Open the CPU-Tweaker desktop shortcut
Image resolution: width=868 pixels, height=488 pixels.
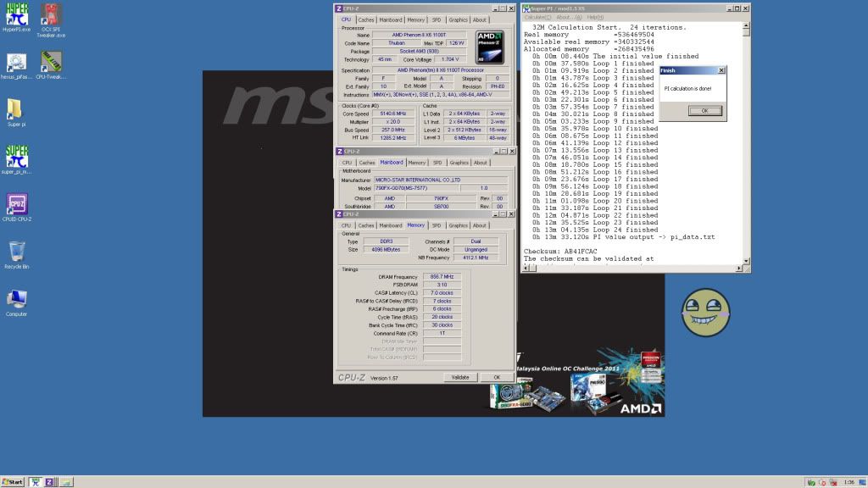click(52, 61)
